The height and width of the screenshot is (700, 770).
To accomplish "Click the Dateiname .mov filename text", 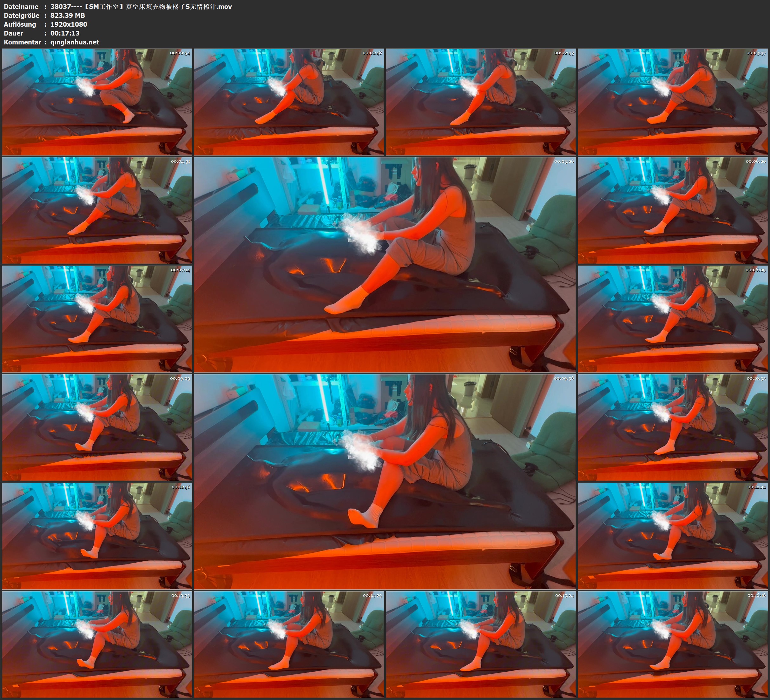I will pyautogui.click(x=141, y=6).
